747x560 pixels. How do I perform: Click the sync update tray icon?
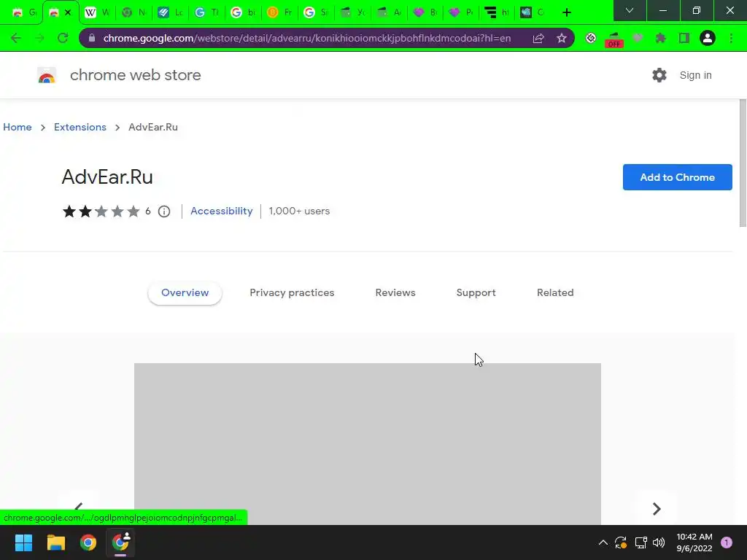[621, 542]
